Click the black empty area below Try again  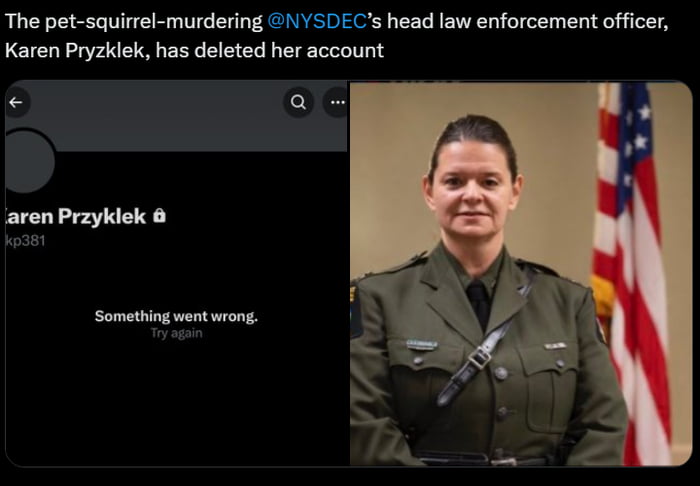[x=176, y=402]
